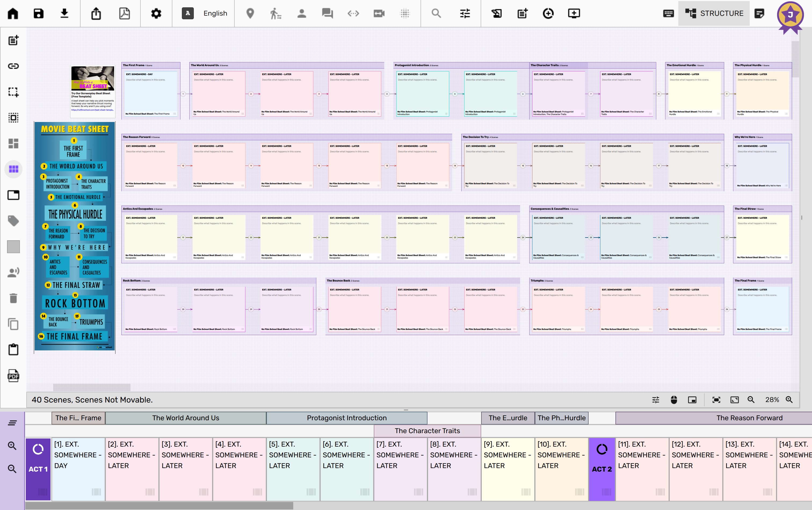The height and width of the screenshot is (510, 812).
Task: Click the beat sheet template hyperlink
Action: pos(92,110)
